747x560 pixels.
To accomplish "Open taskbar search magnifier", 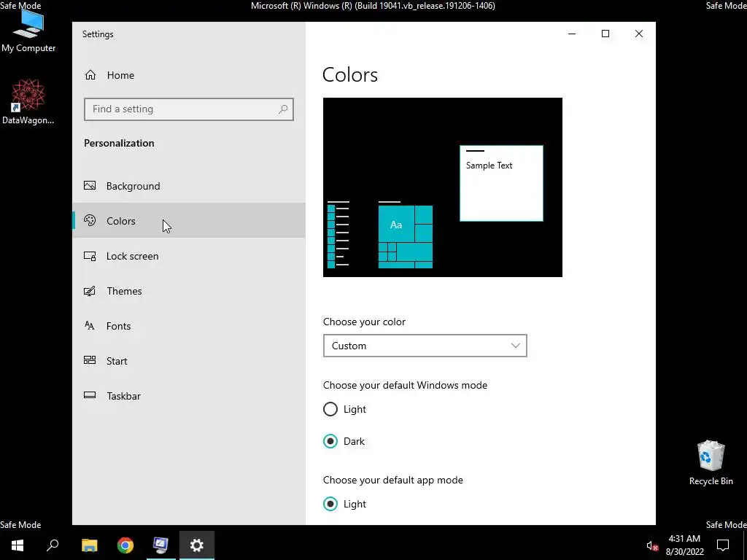I will pos(53,545).
